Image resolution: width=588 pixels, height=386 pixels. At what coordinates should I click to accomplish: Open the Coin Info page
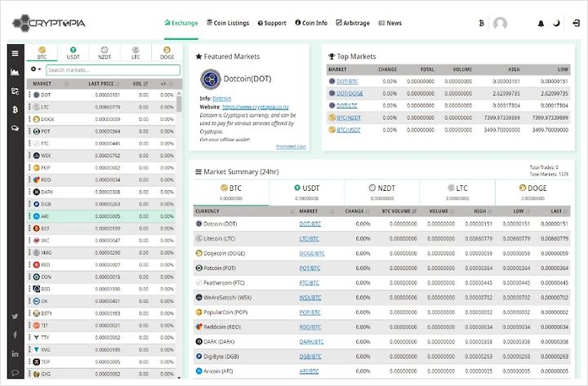[311, 23]
